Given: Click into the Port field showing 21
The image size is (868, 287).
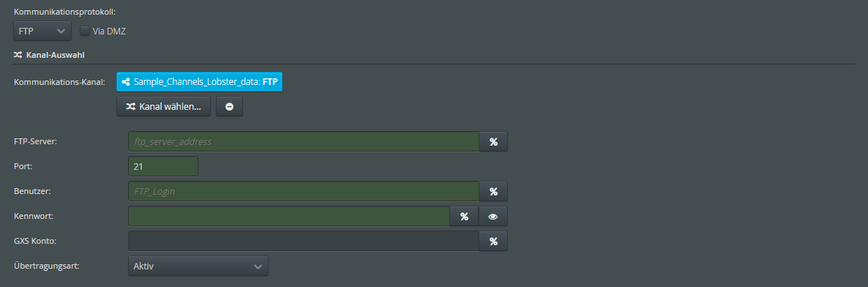Looking at the screenshot, I should [x=162, y=166].
